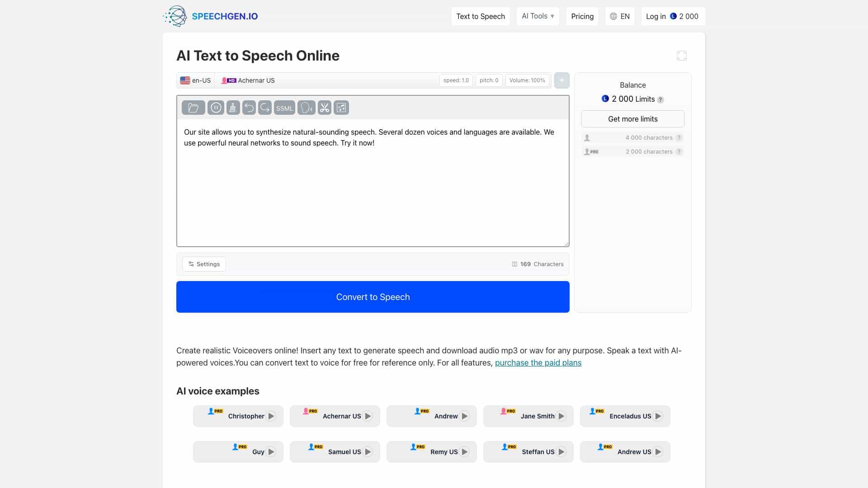Play the Achernar US voice example

tap(368, 416)
